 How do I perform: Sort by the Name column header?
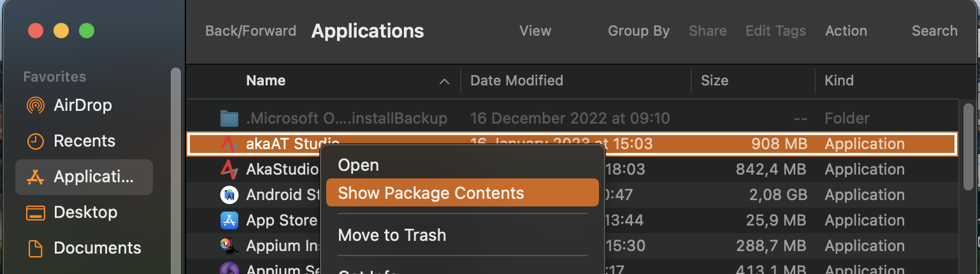pyautogui.click(x=266, y=81)
